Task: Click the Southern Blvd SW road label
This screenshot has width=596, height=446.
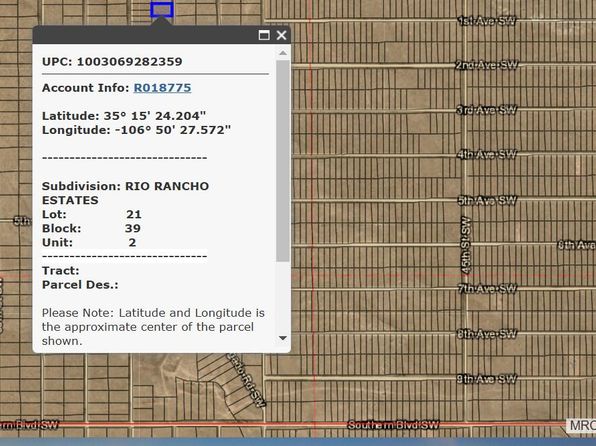Action: pyautogui.click(x=393, y=425)
